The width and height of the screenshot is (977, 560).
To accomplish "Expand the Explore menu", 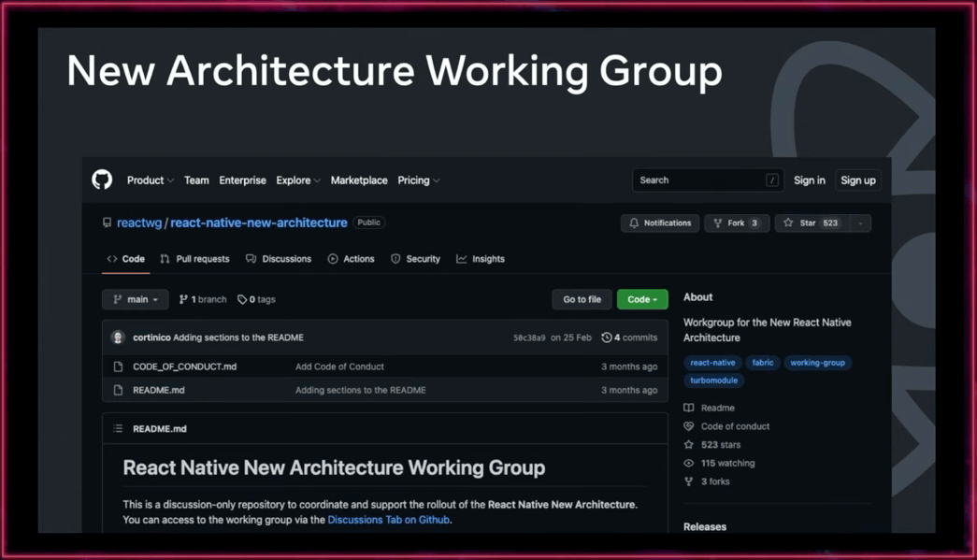I will [298, 180].
